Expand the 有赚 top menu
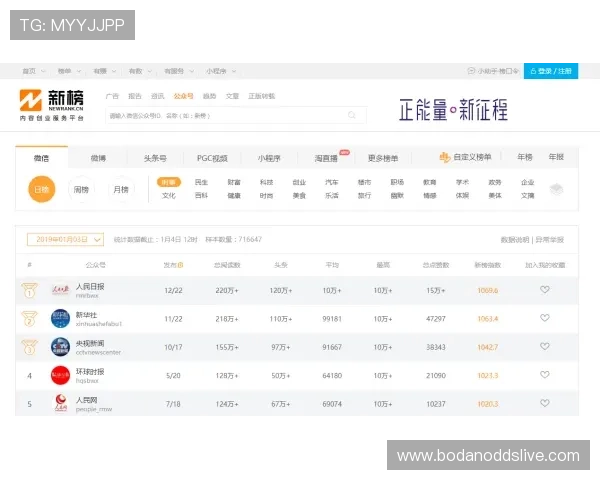Viewport: 600px width, 480px height. 104,71
